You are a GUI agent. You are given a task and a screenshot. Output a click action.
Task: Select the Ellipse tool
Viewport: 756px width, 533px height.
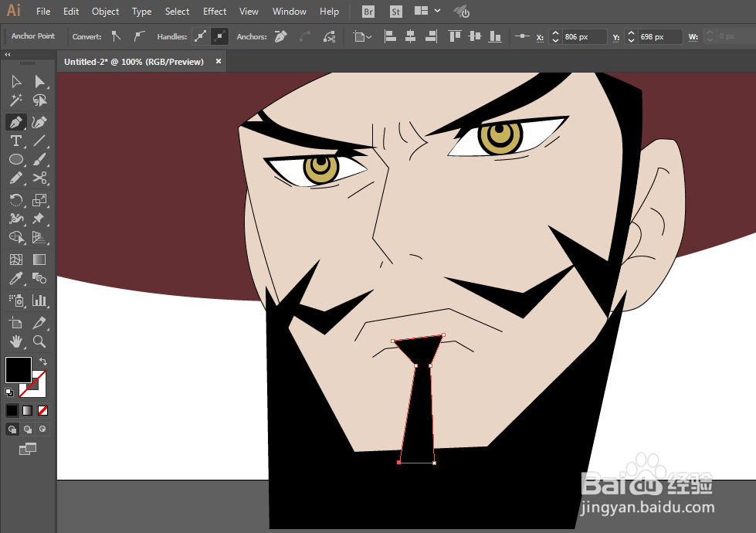coord(16,160)
